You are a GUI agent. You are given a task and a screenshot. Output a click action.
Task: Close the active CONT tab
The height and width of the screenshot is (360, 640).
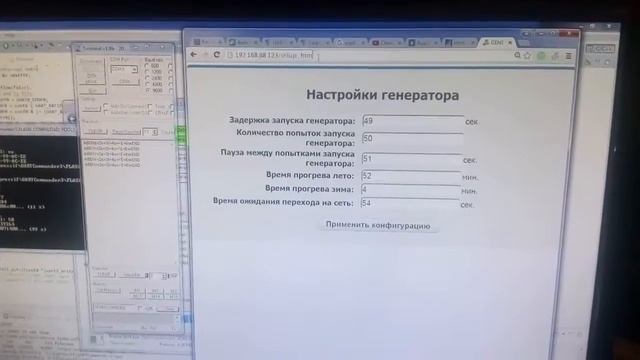coord(510,42)
